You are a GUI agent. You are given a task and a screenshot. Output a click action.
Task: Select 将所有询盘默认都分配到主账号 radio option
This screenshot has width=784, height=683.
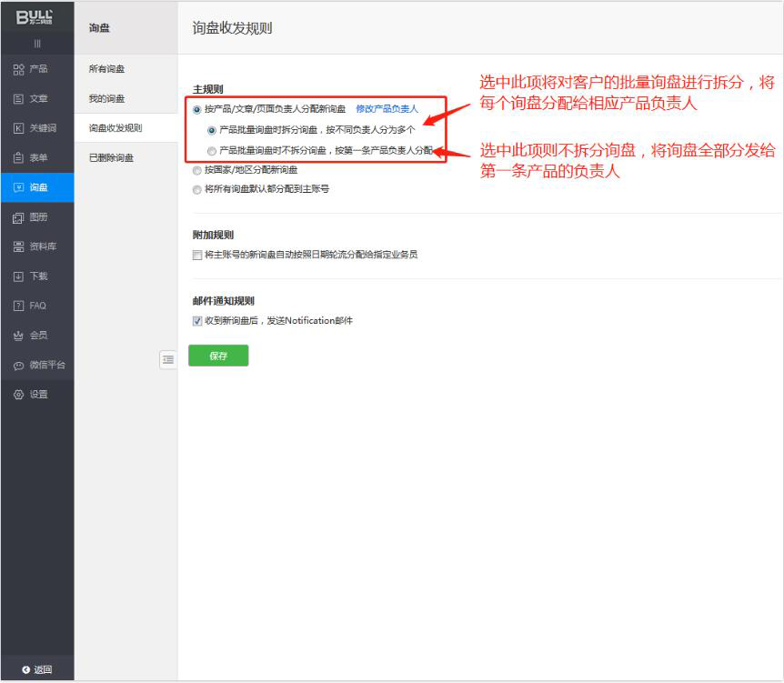tap(197, 189)
